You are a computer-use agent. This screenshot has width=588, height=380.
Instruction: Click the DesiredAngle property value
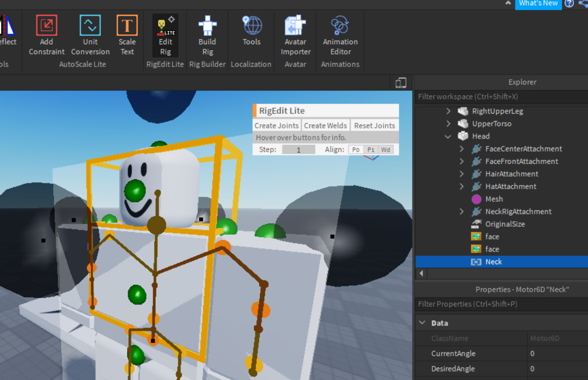click(557, 368)
